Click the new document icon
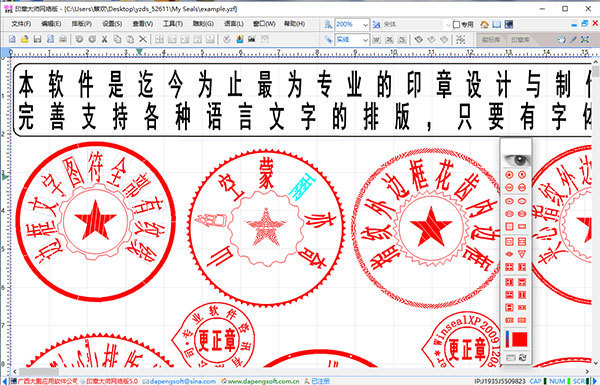600x385 pixels. 12,39
